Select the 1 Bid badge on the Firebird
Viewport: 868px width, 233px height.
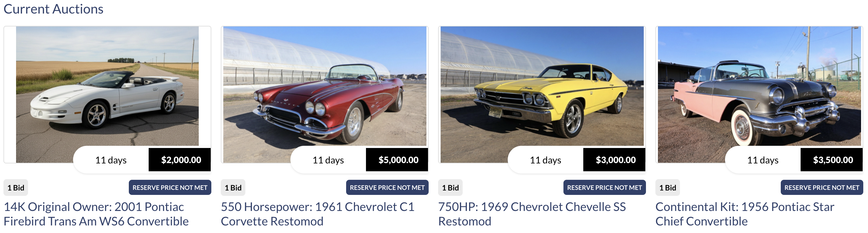[16, 188]
